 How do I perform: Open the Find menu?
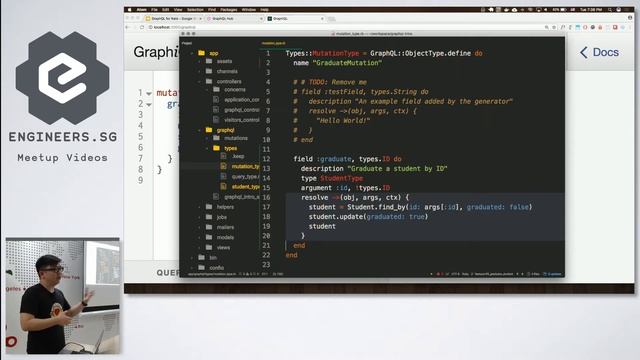tap(212, 9)
